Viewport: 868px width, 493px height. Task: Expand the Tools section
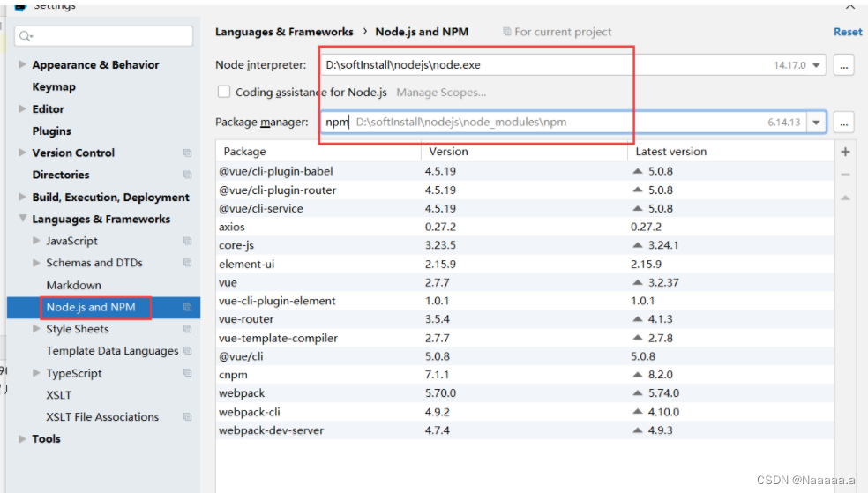(x=22, y=439)
